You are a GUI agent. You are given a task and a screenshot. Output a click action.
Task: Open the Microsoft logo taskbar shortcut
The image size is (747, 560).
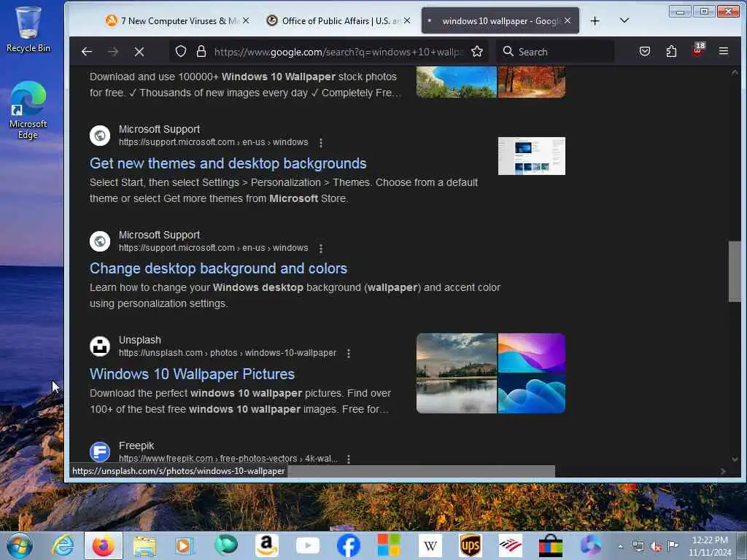[389, 545]
